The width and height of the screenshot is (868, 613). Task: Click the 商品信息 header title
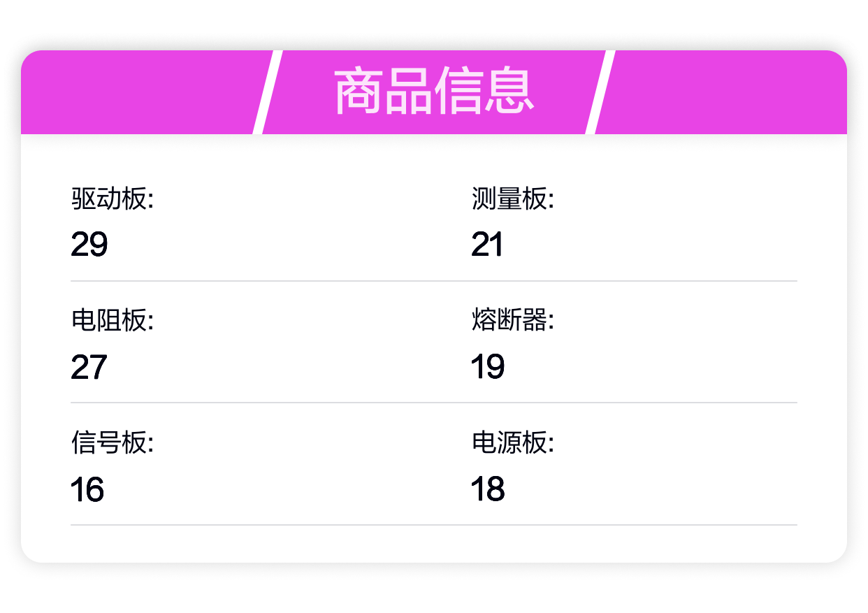click(434, 92)
